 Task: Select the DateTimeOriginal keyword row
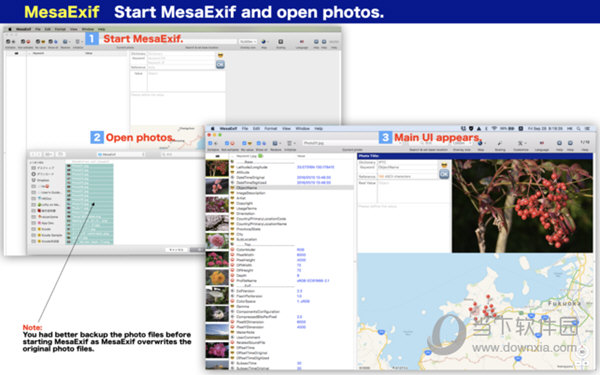pos(291,178)
